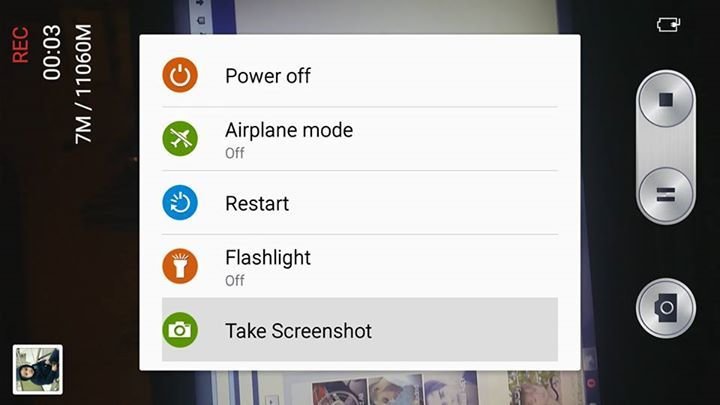Tap the orange Flashlight icon

(x=180, y=266)
